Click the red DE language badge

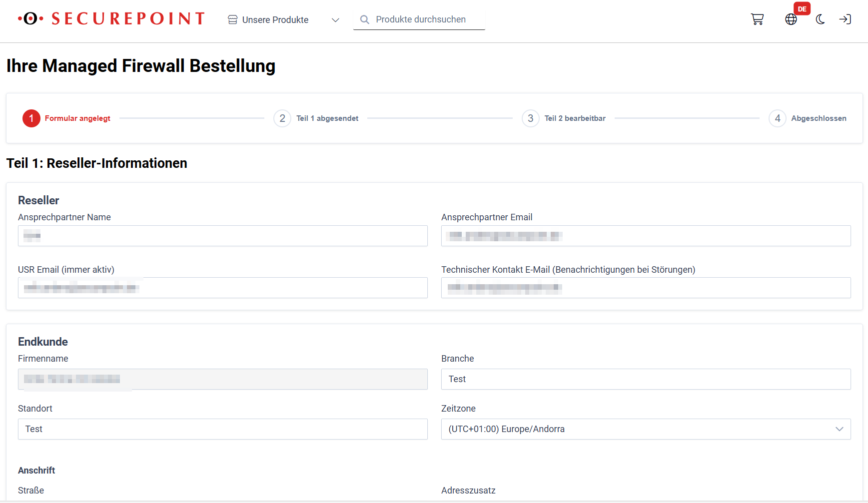click(x=802, y=8)
